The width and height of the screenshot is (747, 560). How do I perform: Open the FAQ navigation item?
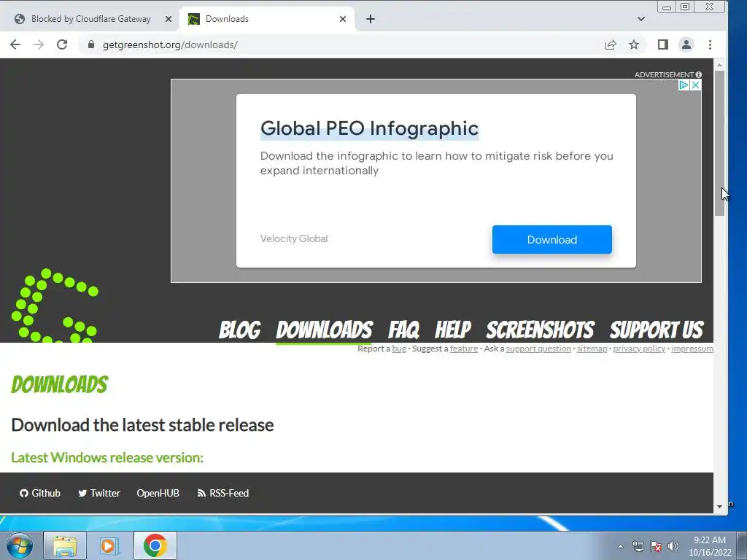click(x=403, y=330)
